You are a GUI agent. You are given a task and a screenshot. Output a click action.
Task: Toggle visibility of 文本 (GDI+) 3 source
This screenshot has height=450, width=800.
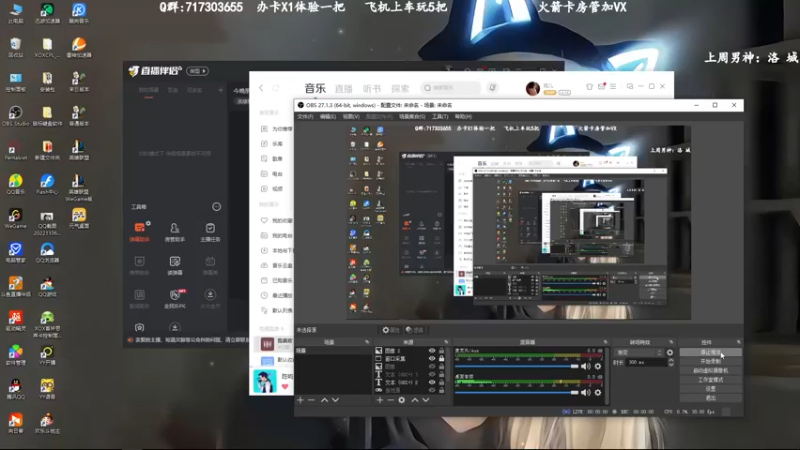[432, 374]
